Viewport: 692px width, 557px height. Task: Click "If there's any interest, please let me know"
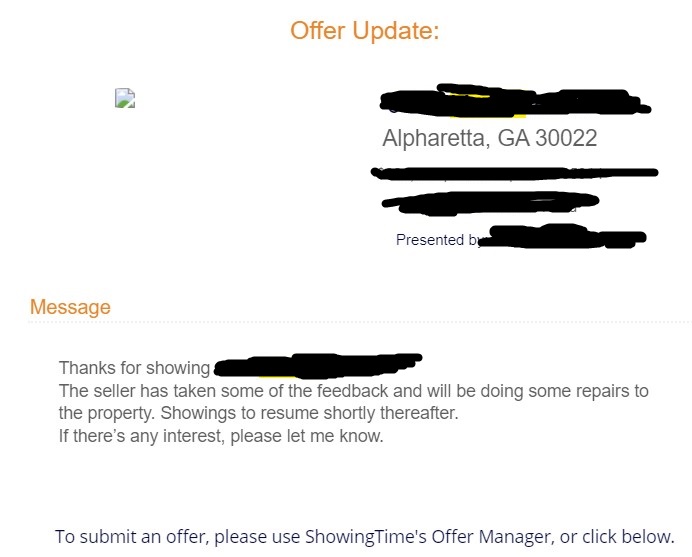click(221, 436)
